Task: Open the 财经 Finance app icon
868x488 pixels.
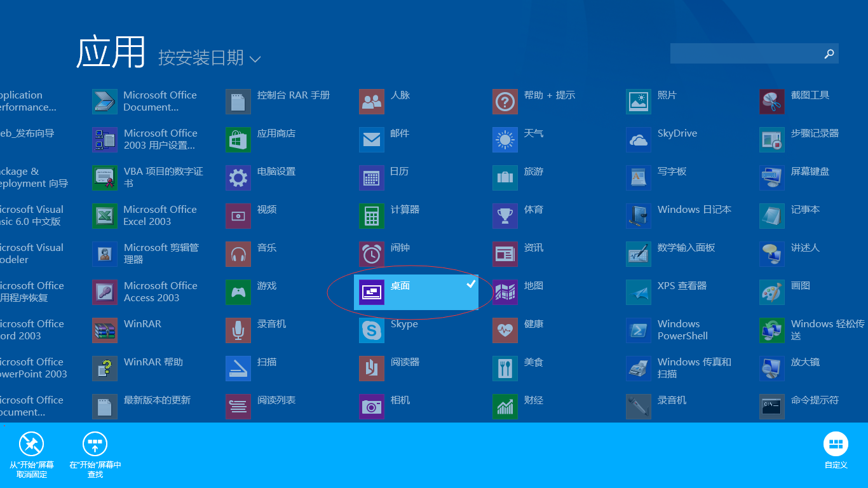Action: tap(505, 407)
